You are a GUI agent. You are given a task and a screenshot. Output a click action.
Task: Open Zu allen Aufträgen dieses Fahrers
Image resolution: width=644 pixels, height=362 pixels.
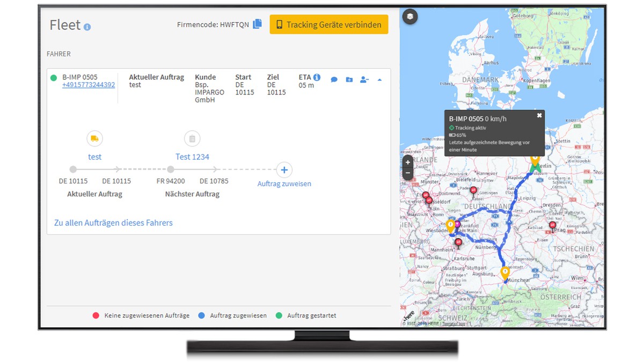[x=113, y=223]
